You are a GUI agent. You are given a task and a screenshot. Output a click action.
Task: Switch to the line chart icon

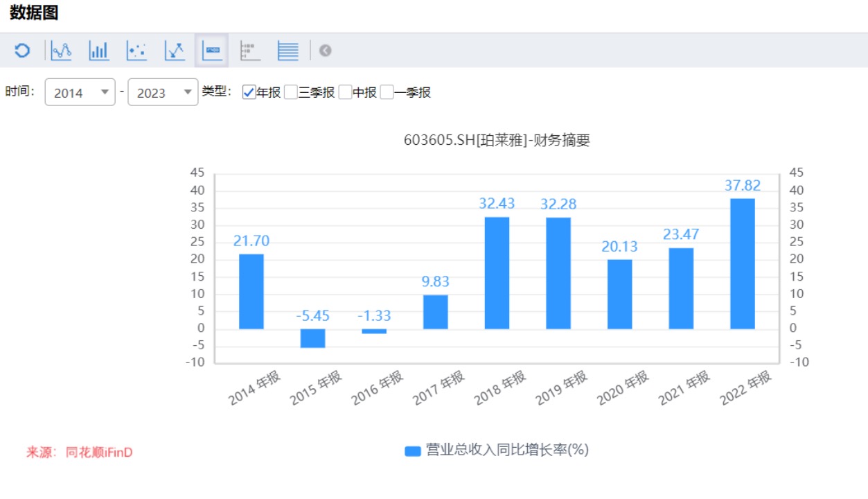61,51
